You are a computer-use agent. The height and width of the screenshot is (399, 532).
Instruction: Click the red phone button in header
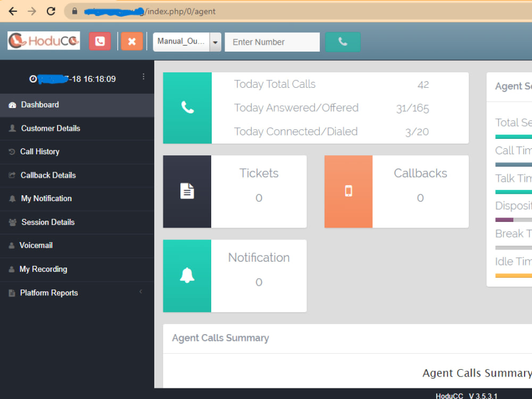click(x=100, y=41)
